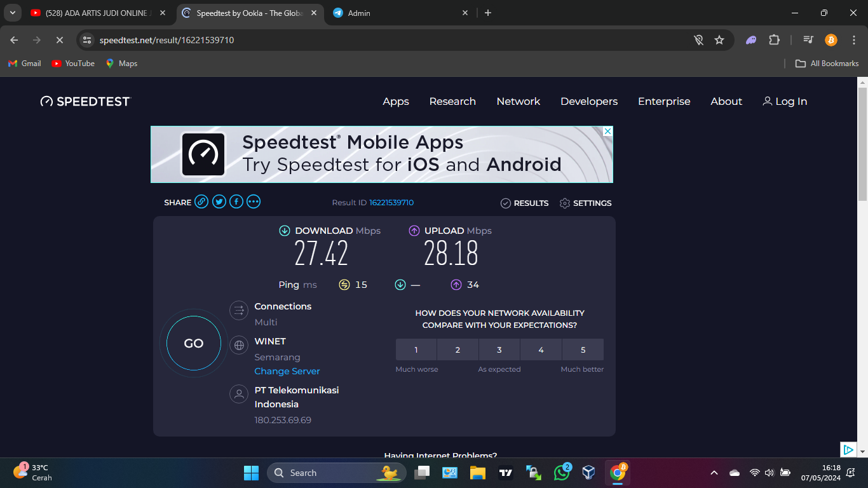Viewport: 868px width, 488px height.
Task: Open the taskbar clock and date
Action: tap(820, 473)
